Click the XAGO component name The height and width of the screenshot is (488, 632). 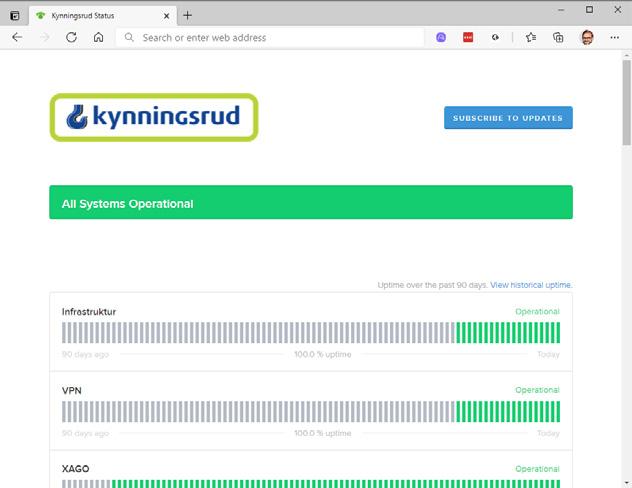[75, 469]
